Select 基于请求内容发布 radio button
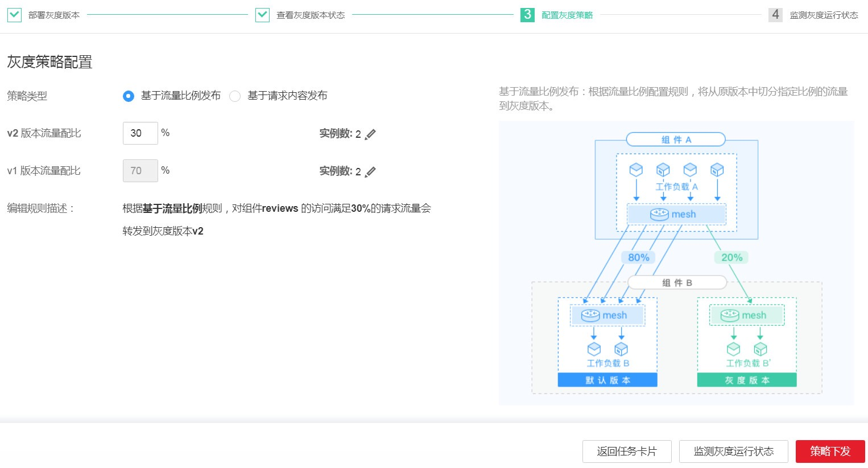The width and height of the screenshot is (868, 468). [235, 96]
